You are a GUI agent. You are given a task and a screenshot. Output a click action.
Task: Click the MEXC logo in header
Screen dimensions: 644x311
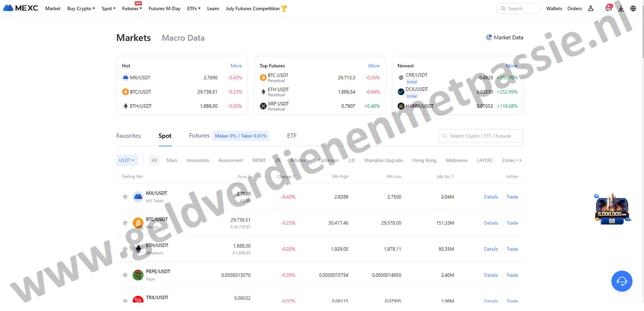tap(20, 8)
